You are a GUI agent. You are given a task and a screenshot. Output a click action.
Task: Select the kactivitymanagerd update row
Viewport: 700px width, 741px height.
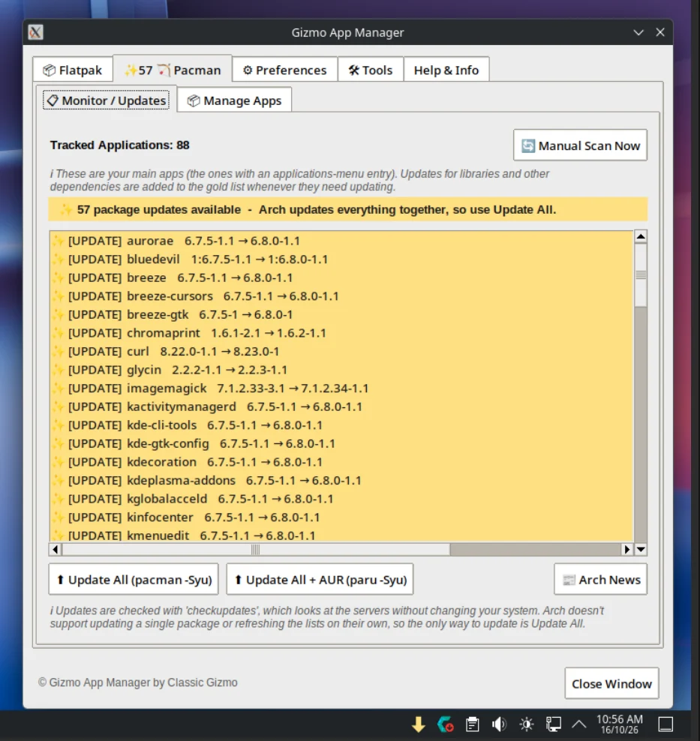(x=341, y=406)
